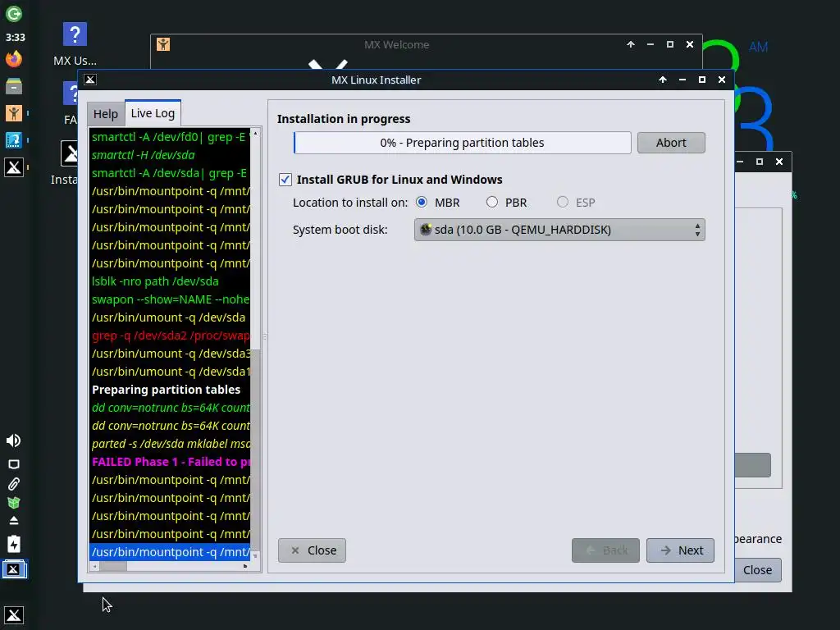Open Firefox from the side panel

14,58
